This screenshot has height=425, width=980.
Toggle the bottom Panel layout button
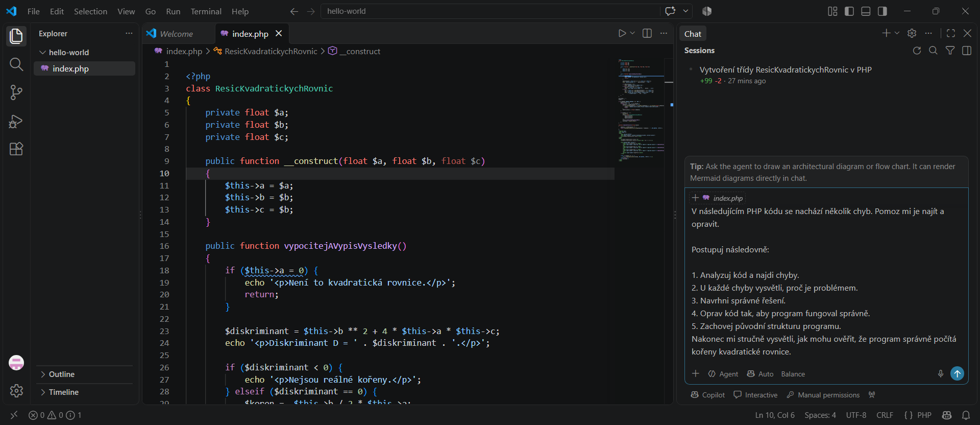(x=866, y=11)
